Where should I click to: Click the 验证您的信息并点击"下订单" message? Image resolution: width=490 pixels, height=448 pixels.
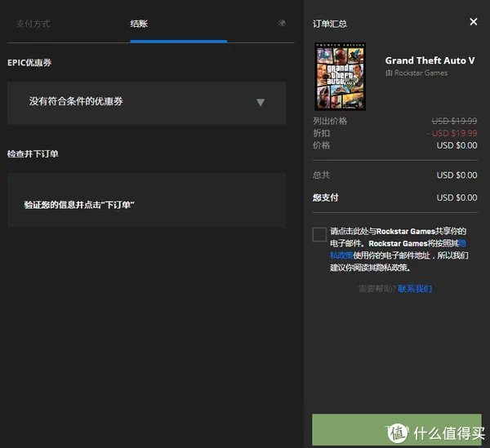pyautogui.click(x=79, y=205)
